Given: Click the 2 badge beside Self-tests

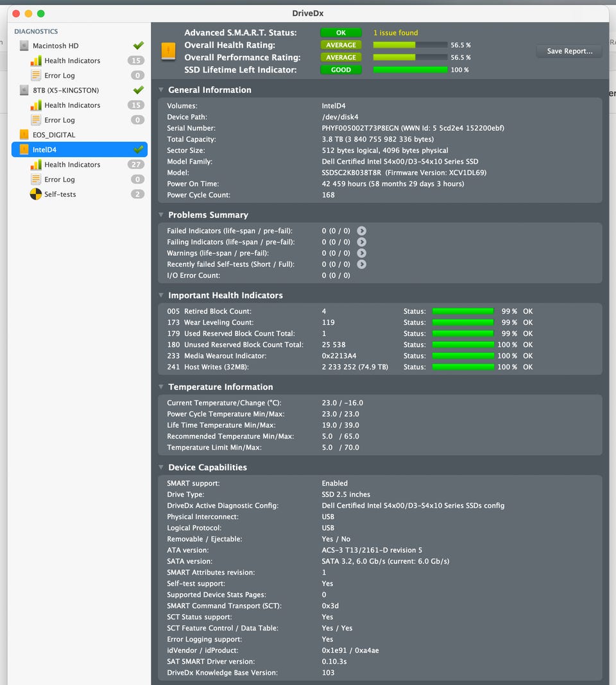Looking at the screenshot, I should [137, 194].
